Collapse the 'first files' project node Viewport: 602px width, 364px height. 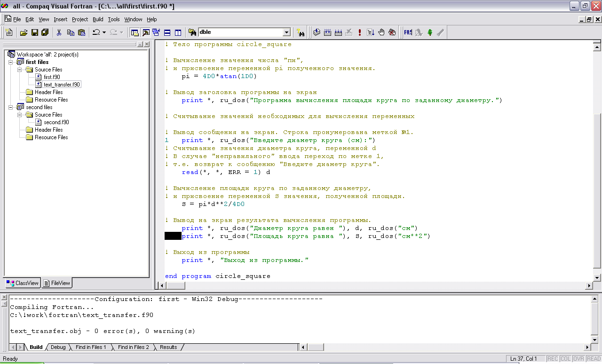pos(11,62)
